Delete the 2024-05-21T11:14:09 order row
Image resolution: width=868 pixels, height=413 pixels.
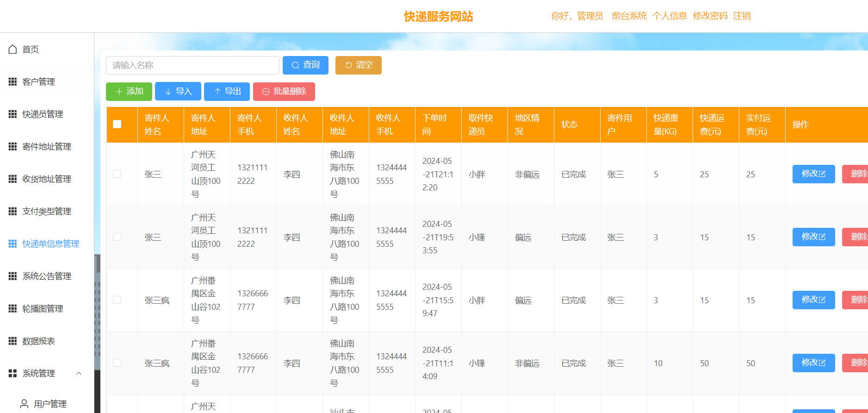(x=855, y=363)
